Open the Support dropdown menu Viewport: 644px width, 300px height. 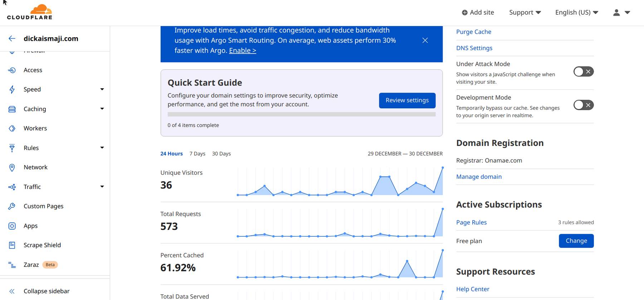coord(525,13)
